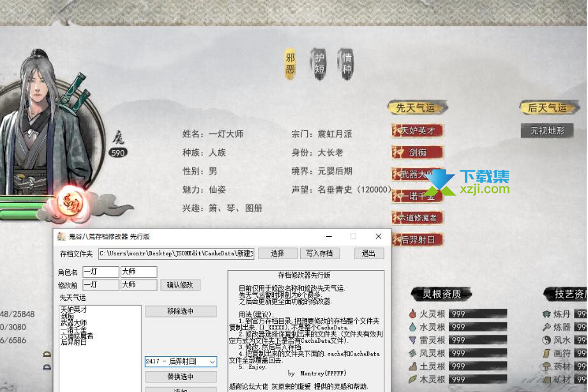Close the save editor window

click(379, 236)
